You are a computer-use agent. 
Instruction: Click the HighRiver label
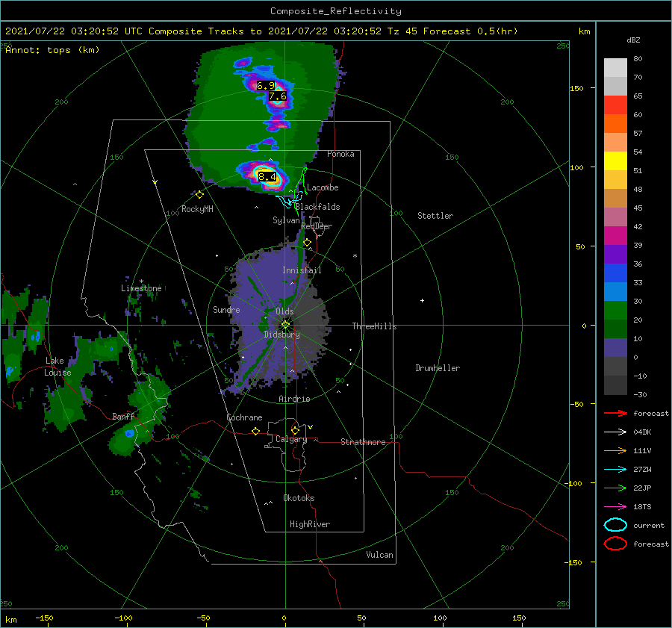click(310, 524)
